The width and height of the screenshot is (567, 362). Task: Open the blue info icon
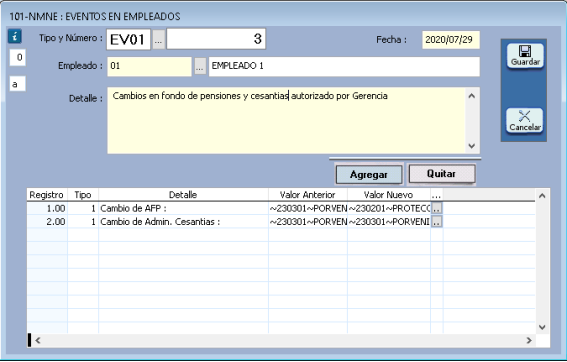(15, 36)
